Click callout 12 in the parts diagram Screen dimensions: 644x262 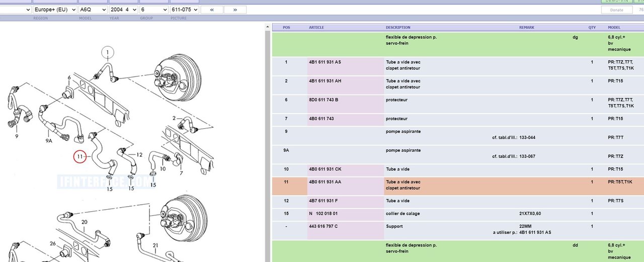coord(139,154)
